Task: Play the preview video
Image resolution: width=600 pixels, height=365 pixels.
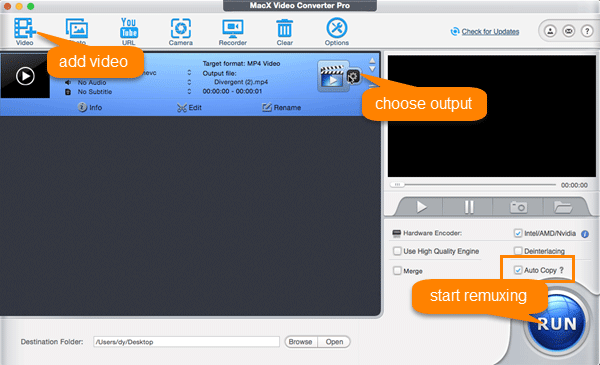Action: 421,207
